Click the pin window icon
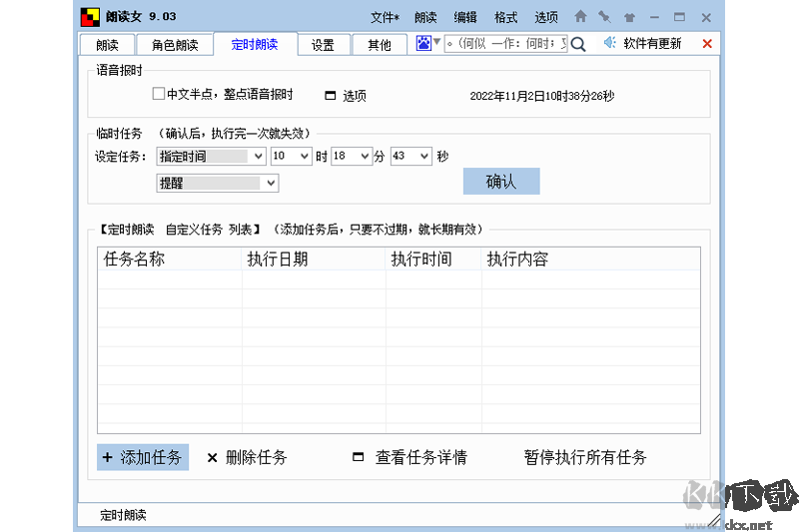The image size is (799, 532). pos(605,17)
